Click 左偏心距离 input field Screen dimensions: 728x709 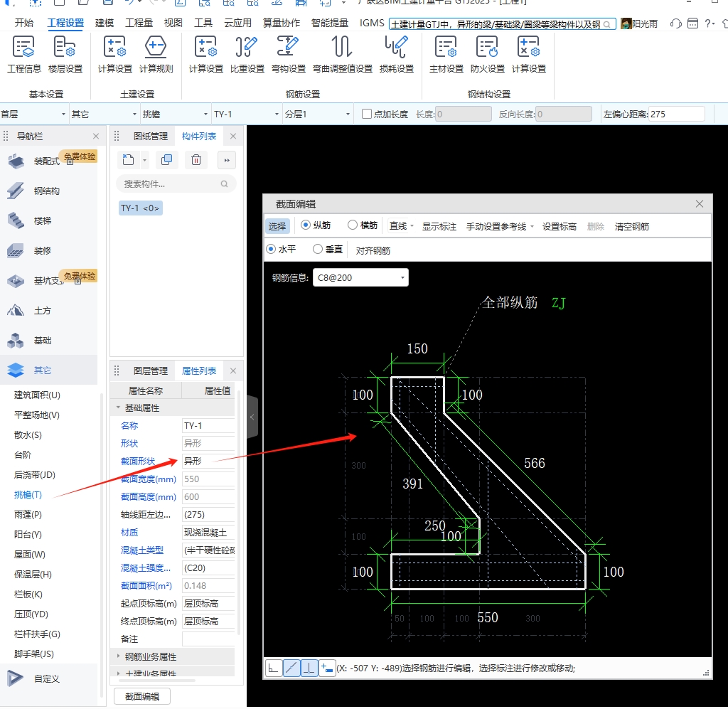click(676, 114)
